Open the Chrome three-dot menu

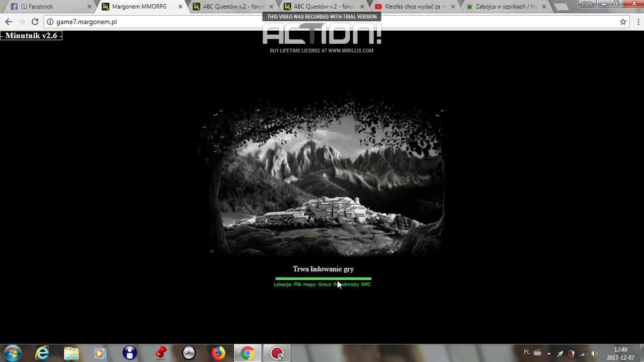click(x=638, y=22)
